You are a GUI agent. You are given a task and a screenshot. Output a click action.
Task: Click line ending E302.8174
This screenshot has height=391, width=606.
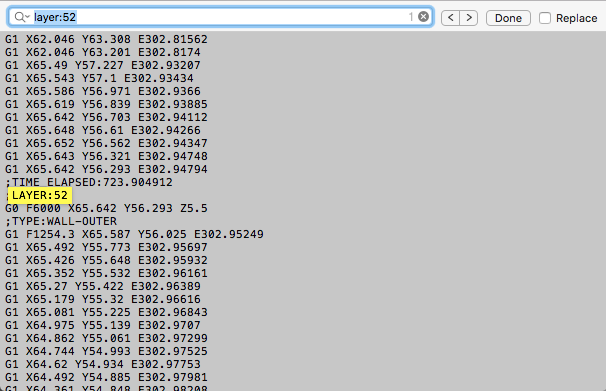103,52
